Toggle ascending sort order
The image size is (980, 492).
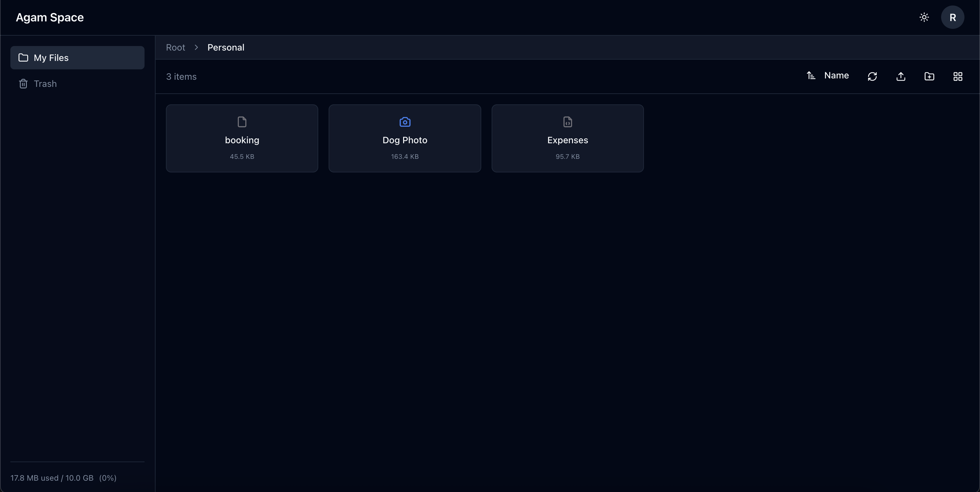click(811, 75)
